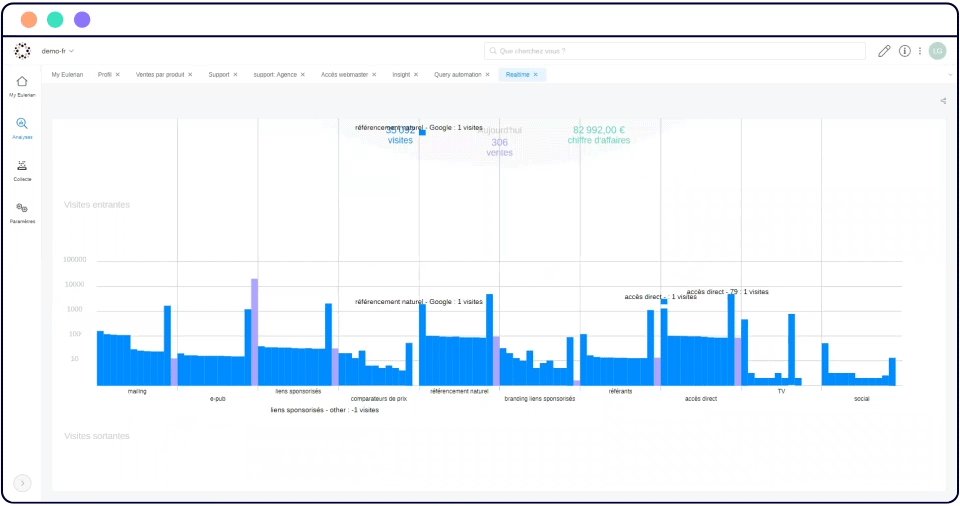The width and height of the screenshot is (960, 506).
Task: Switch to the My Eulerian tab
Action: 67,75
